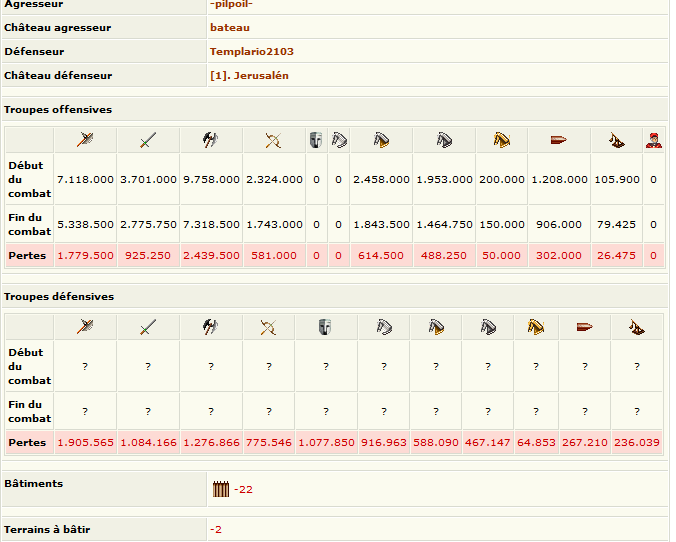This screenshot has height=542, width=676.
Task: Select the end-of-combat value 79.425
Action: click(616, 224)
